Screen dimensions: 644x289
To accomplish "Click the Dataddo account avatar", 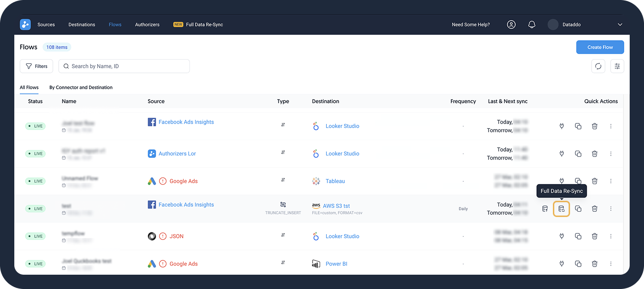I will coord(553,24).
